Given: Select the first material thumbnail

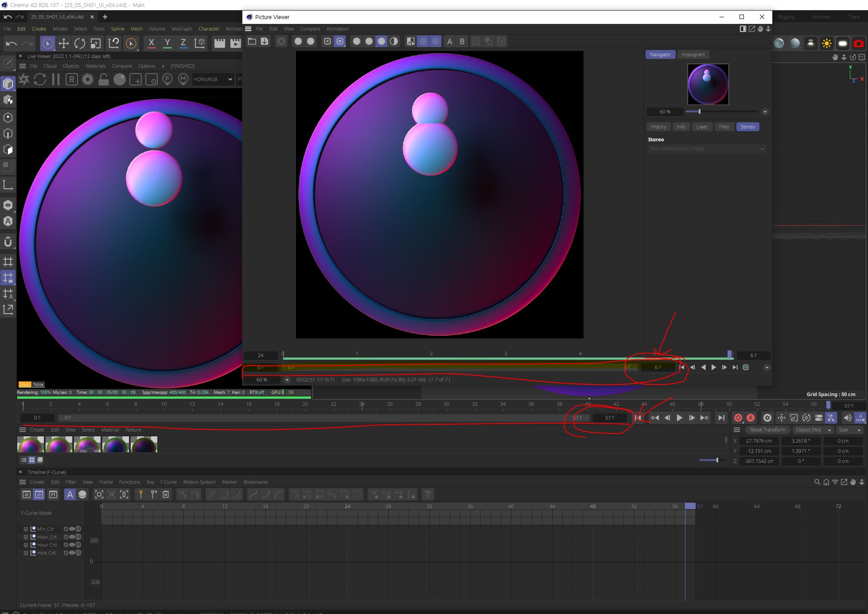Looking at the screenshot, I should pyautogui.click(x=31, y=445).
